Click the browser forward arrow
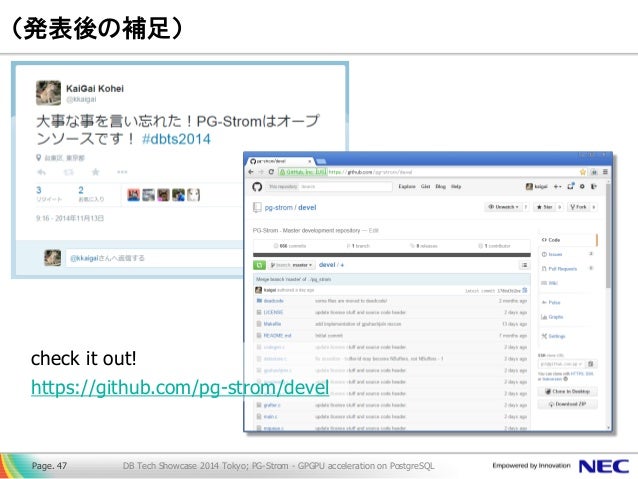Image resolution: width=638 pixels, height=479 pixels. point(261,172)
